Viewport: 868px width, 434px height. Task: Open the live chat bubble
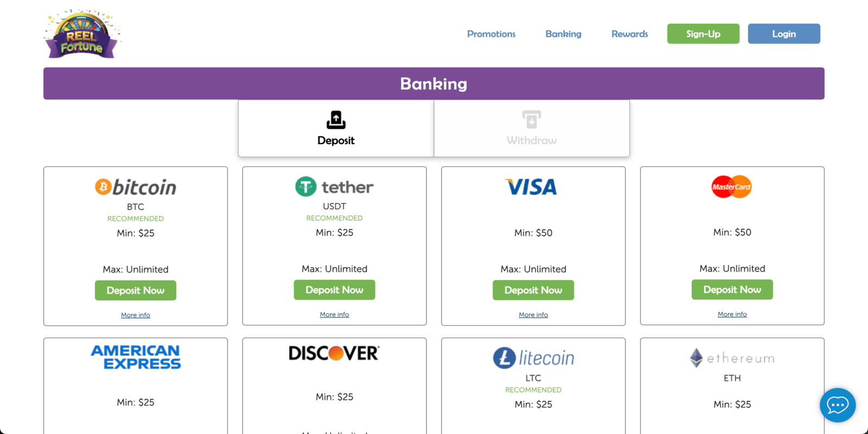[837, 405]
